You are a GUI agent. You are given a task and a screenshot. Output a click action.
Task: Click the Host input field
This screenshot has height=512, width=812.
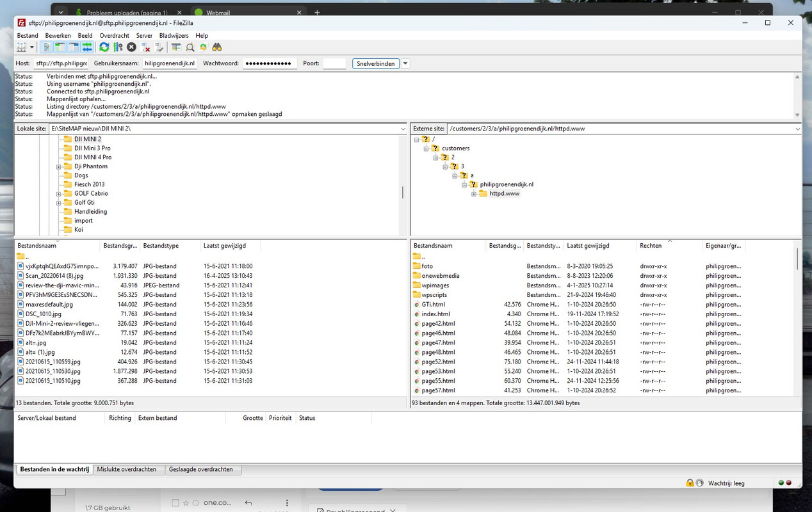click(61, 63)
